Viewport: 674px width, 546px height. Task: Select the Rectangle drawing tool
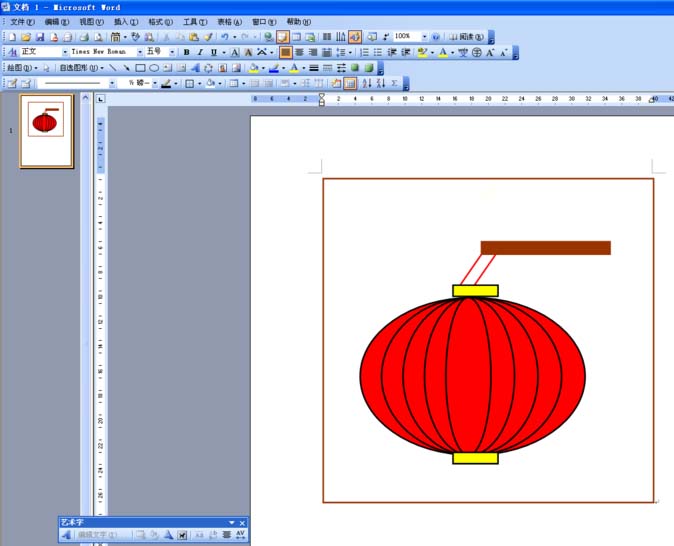[x=140, y=68]
